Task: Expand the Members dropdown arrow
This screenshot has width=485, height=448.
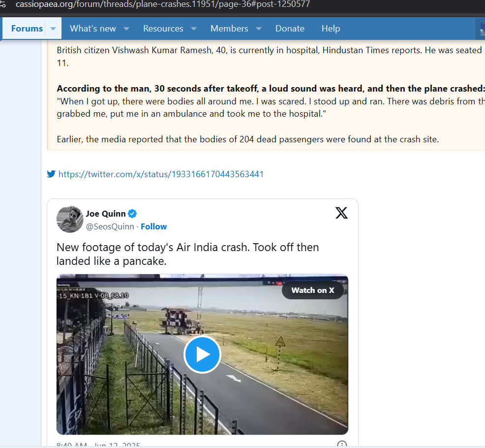Action: 259,29
